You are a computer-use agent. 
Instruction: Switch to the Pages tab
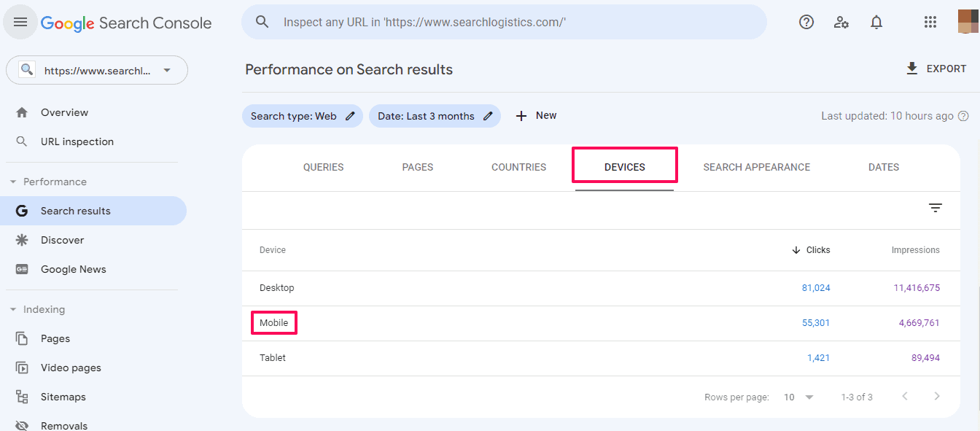coord(418,167)
